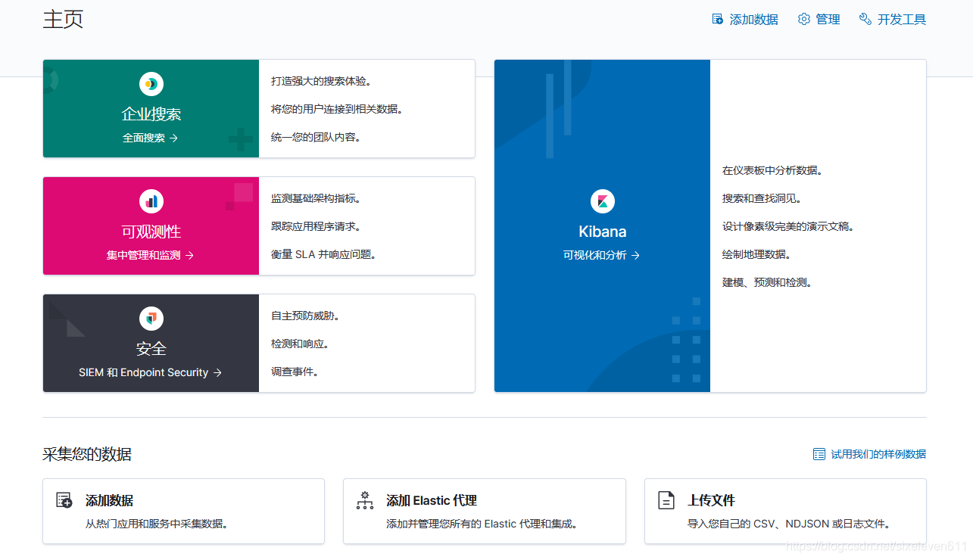Follow the 集中管理和监测 link
Viewport: 973px width, 560px height.
pyautogui.click(x=150, y=256)
